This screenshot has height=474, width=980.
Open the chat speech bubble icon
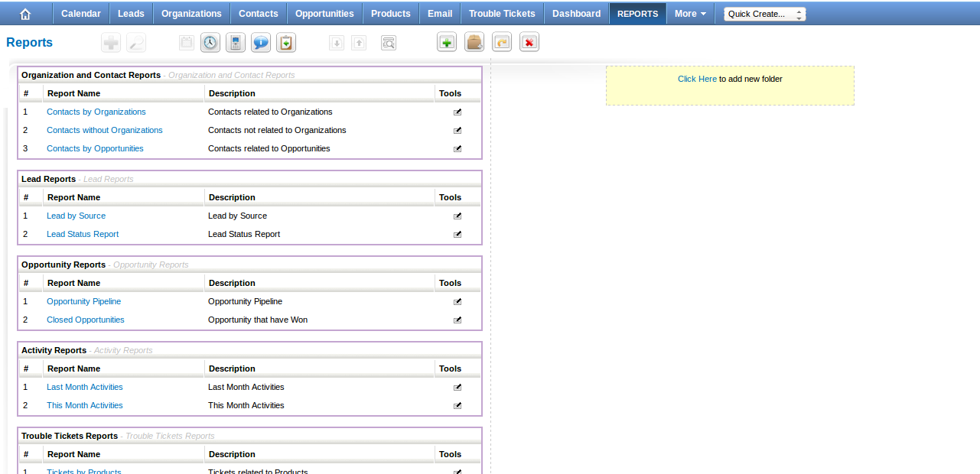click(x=261, y=43)
